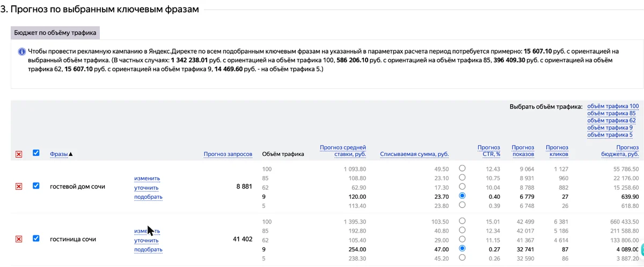Sort by Списываемая сумма column header
Image resolution: width=644 pixels, height=267 pixels.
click(414, 154)
